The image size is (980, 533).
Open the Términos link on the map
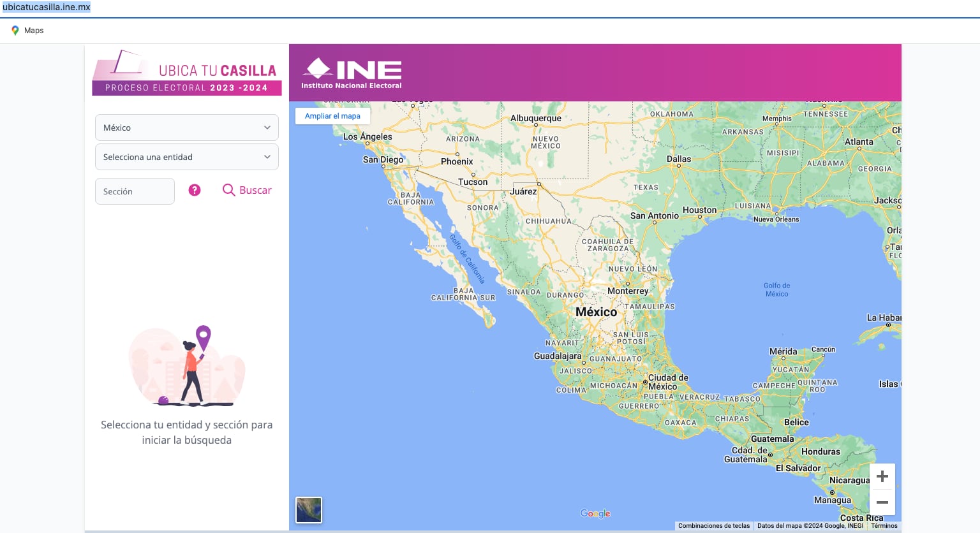(884, 526)
